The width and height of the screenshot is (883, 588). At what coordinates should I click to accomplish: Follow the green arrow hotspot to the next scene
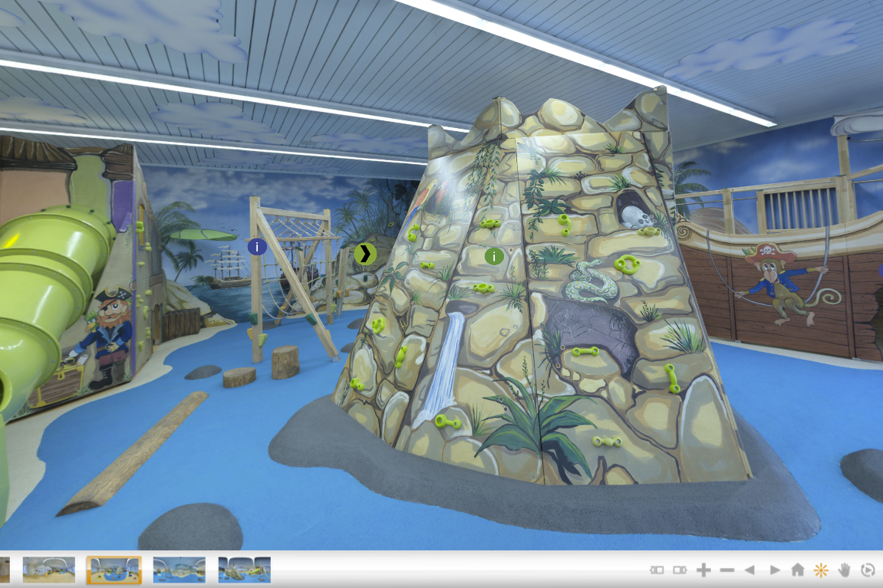click(x=365, y=254)
